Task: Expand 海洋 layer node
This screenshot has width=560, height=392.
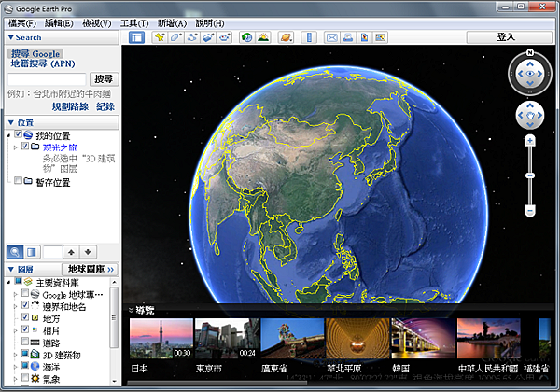Action: pos(15,367)
